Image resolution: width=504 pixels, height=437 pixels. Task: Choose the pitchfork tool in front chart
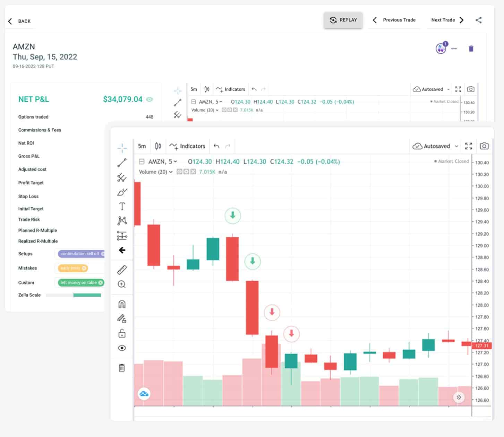[x=122, y=177]
